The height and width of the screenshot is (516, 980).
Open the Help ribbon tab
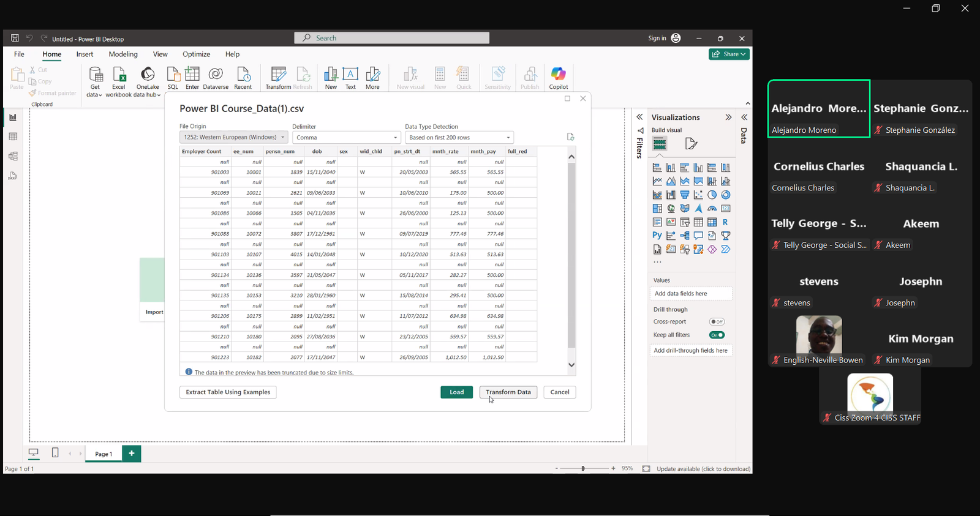232,54
